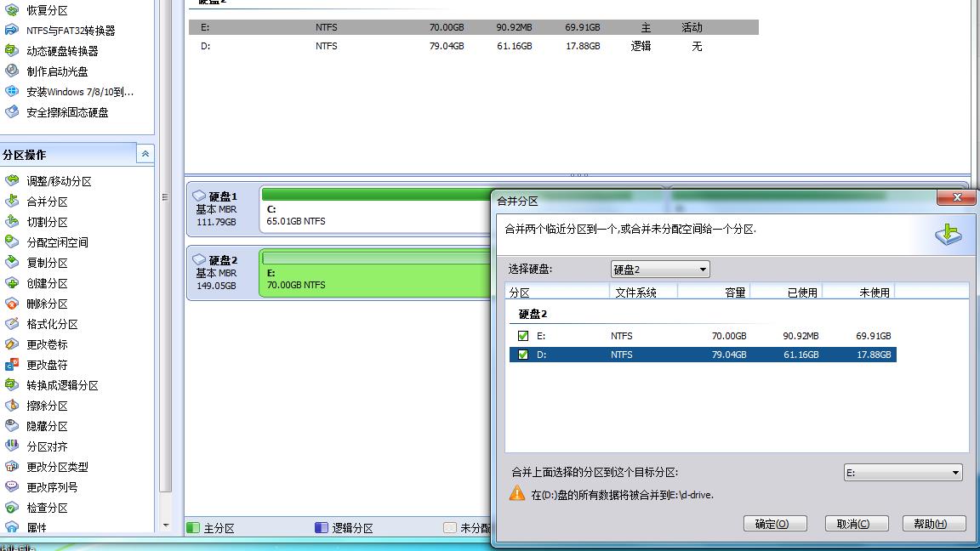Click the 检查分区 icon
980x551 pixels.
pos(12,508)
